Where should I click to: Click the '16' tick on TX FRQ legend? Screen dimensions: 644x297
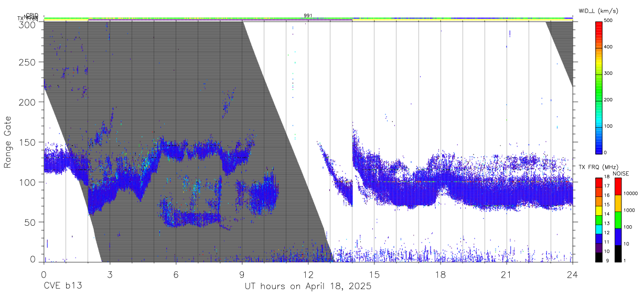[x=606, y=195]
